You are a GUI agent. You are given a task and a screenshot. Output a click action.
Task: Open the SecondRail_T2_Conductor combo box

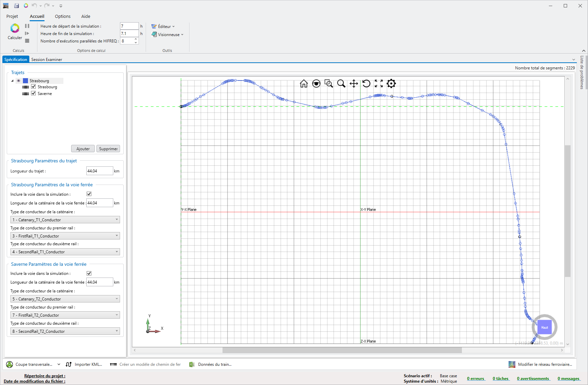point(65,331)
